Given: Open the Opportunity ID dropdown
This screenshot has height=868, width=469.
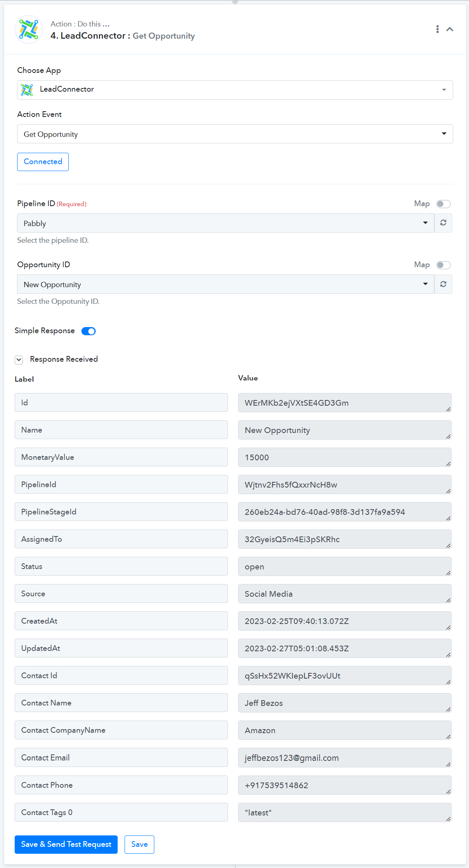Looking at the screenshot, I should coord(226,284).
